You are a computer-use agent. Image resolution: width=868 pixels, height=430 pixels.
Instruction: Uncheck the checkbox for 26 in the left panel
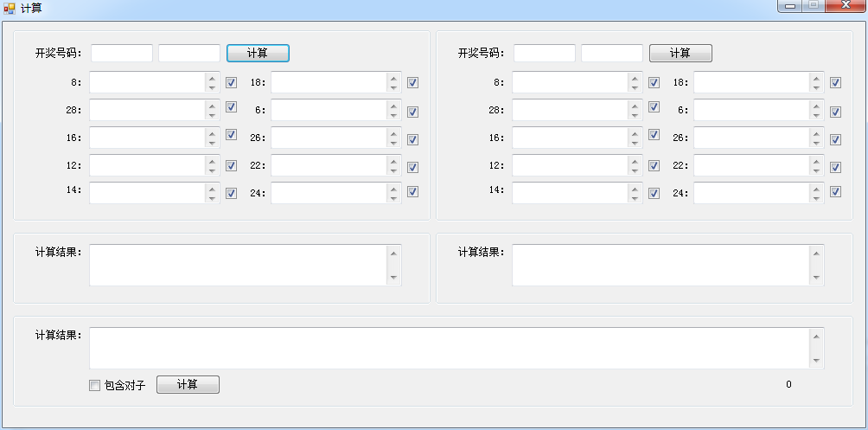(x=412, y=139)
